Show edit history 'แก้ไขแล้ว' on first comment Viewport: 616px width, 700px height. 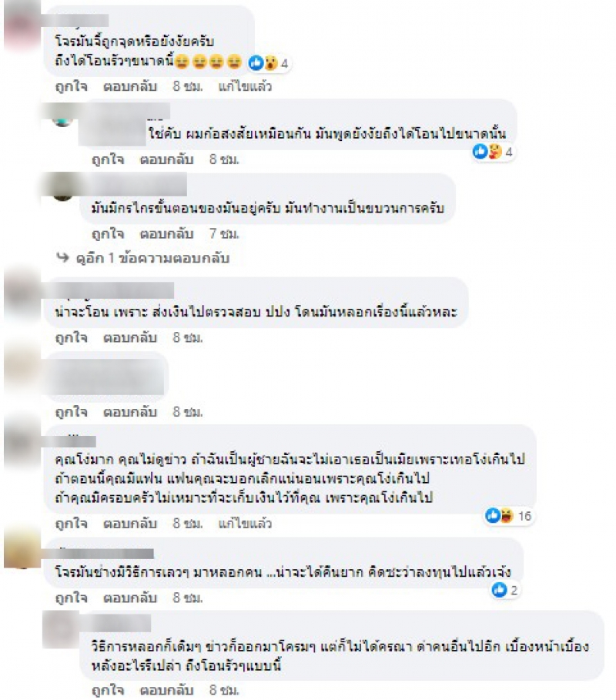point(245,86)
